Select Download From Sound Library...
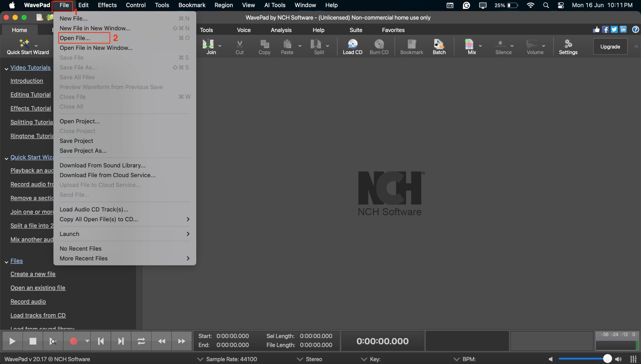This screenshot has height=364, width=641. 125,165
